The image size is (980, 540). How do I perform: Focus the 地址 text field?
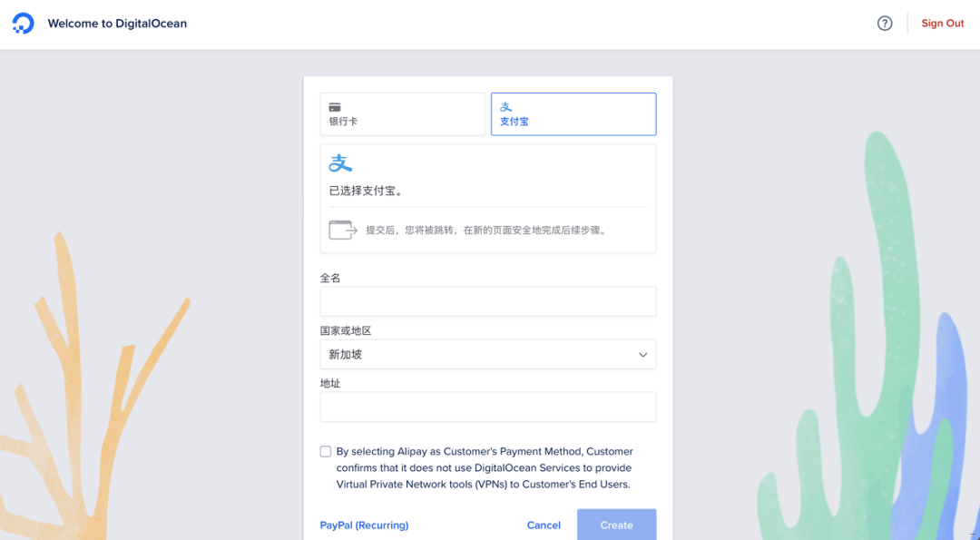[x=487, y=407]
